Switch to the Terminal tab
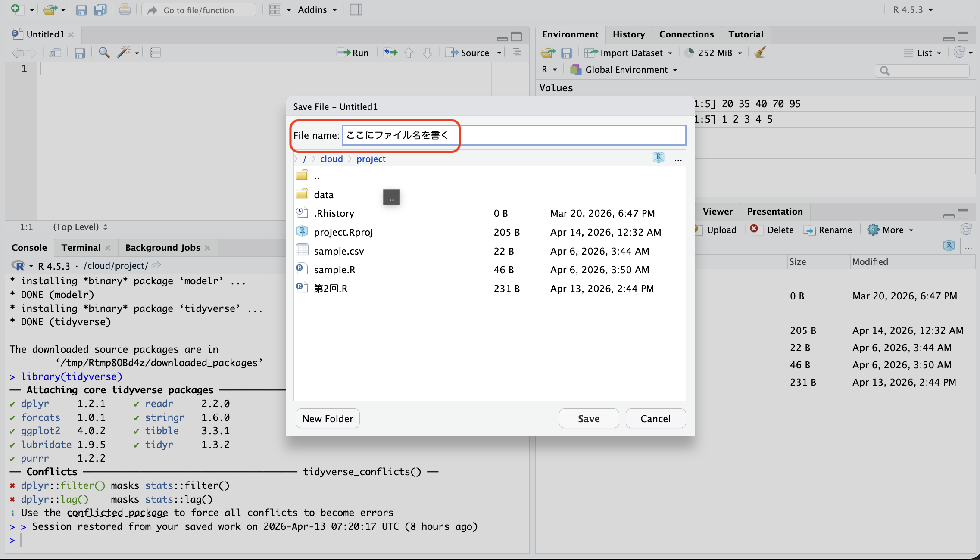 tap(81, 247)
